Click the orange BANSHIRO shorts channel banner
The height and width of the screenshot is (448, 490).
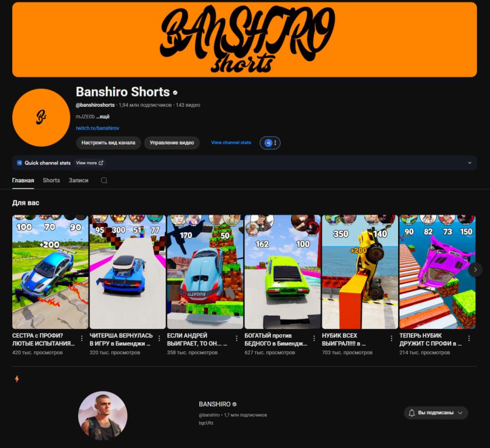[x=244, y=40]
